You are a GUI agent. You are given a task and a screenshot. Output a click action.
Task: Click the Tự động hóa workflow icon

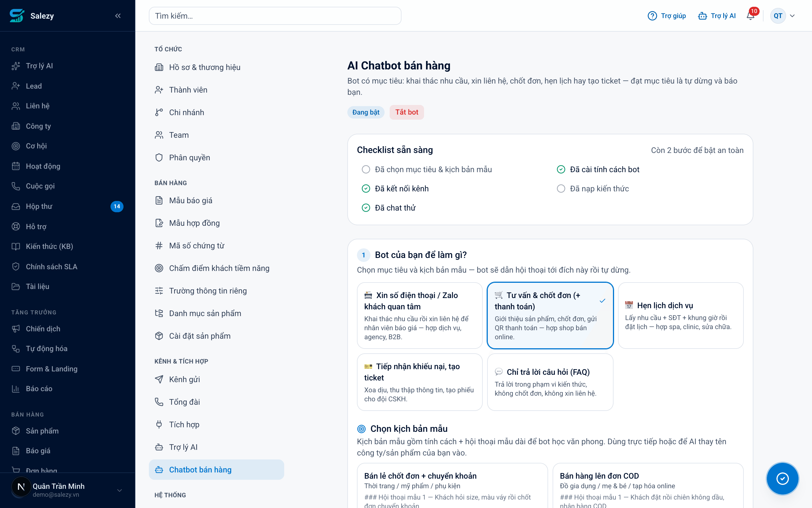pos(16,349)
